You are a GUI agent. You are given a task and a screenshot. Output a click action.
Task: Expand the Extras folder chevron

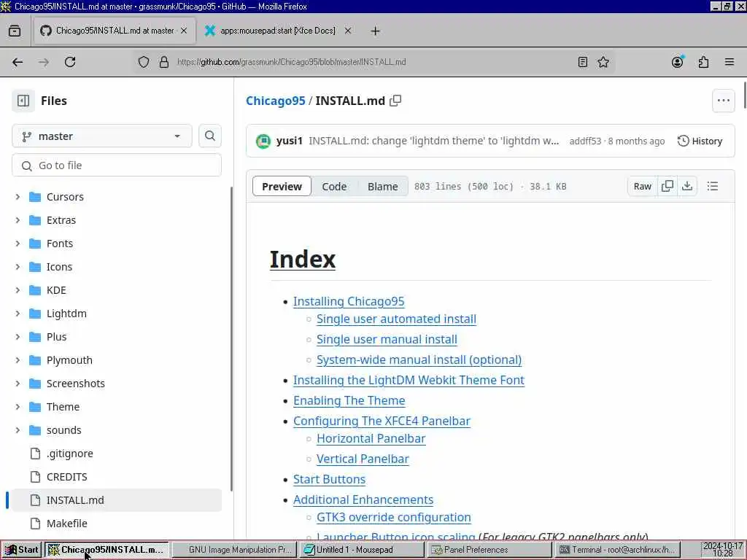click(18, 220)
